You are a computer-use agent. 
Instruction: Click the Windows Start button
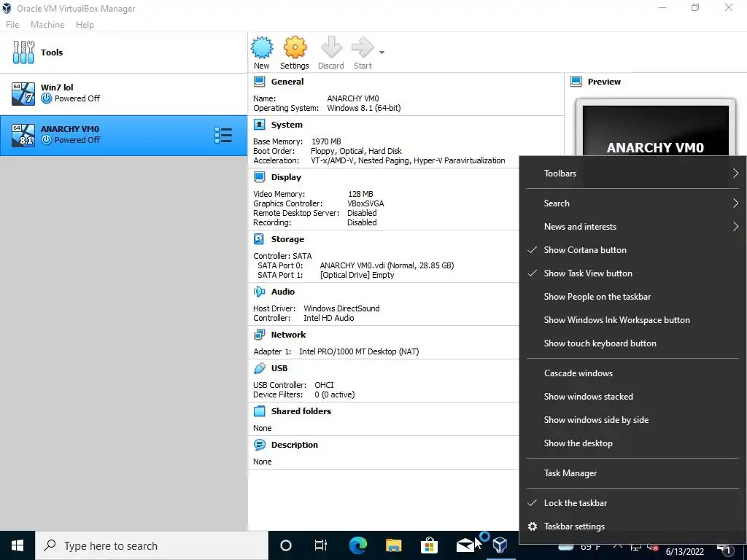pos(18,545)
